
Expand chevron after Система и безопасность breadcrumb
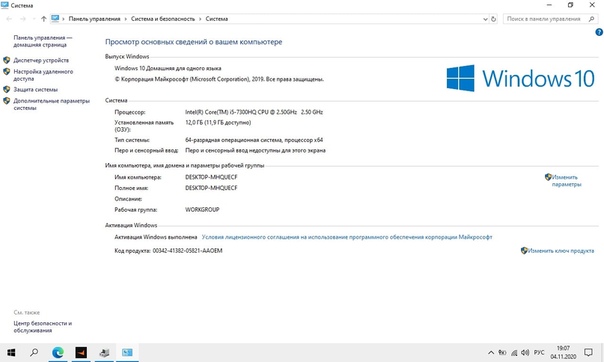point(200,19)
